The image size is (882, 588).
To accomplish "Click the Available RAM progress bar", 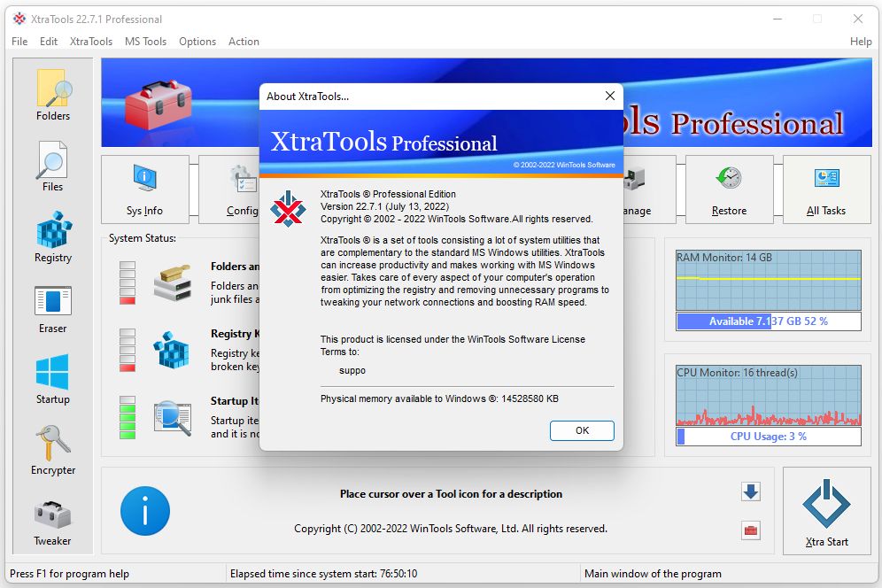I will (769, 321).
